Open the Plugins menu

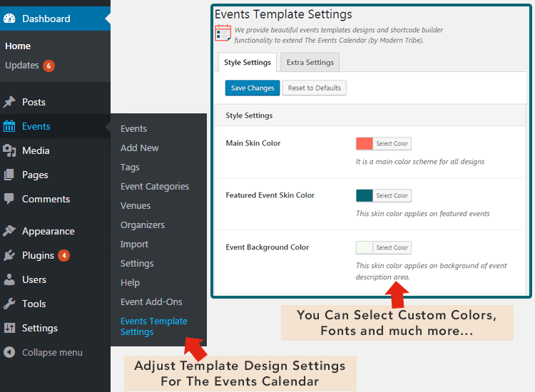(39, 255)
